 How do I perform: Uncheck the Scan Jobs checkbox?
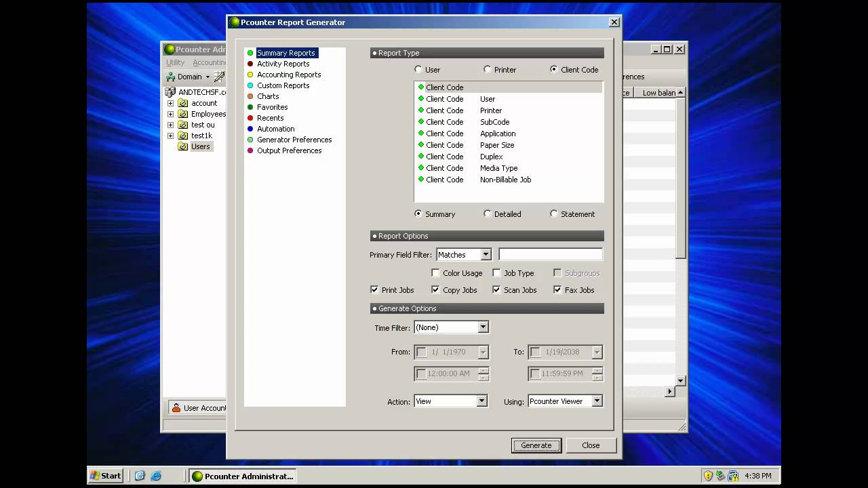[496, 289]
